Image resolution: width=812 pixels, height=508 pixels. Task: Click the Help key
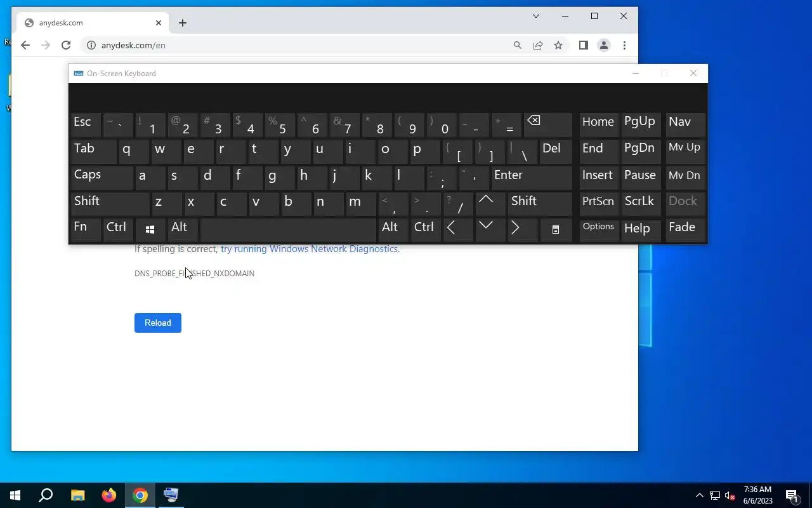641,230
